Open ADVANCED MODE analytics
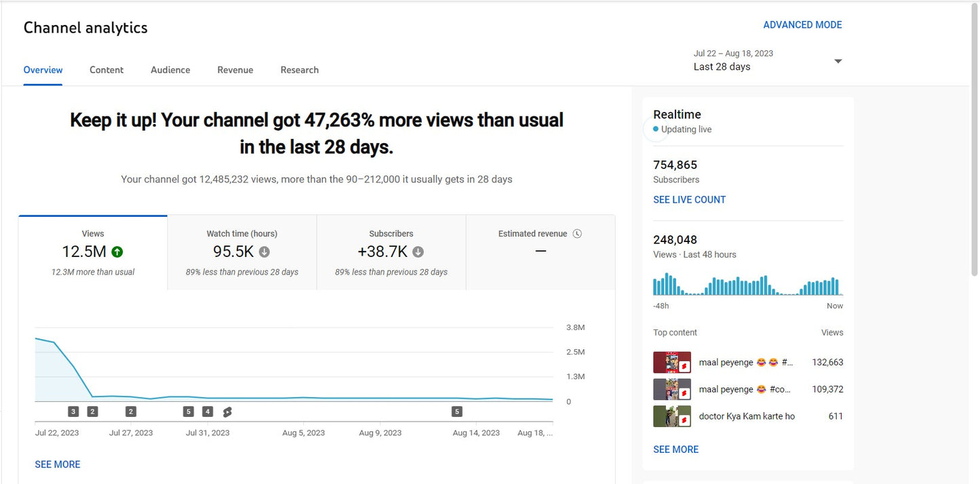 coord(802,24)
